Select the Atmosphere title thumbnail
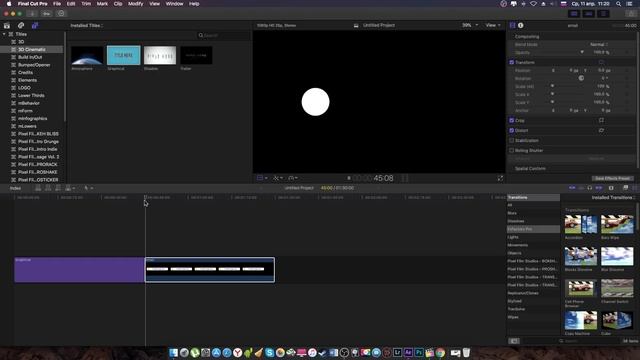640x360 pixels. (87, 56)
